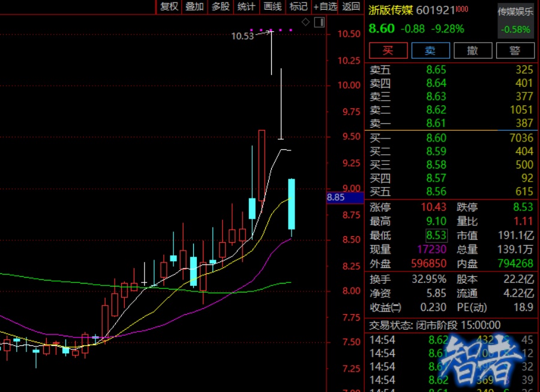Open 多股 multi-stock view
The height and width of the screenshot is (392, 540).
point(220,7)
